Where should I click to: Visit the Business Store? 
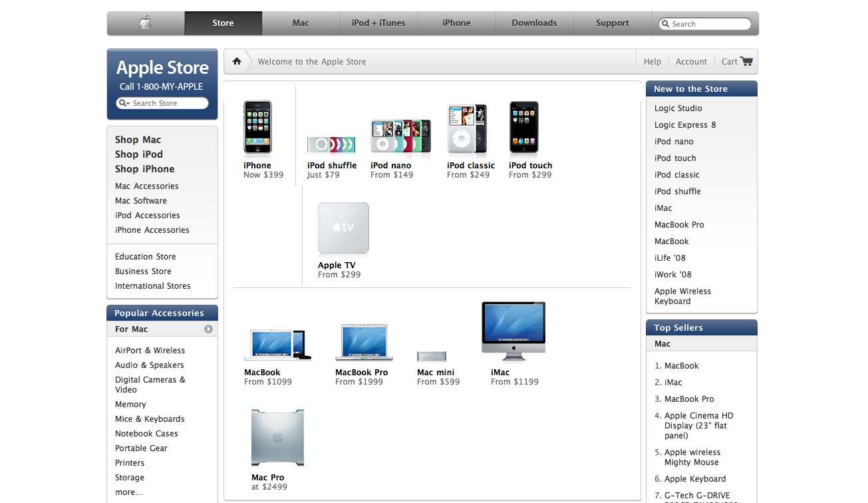tap(143, 271)
